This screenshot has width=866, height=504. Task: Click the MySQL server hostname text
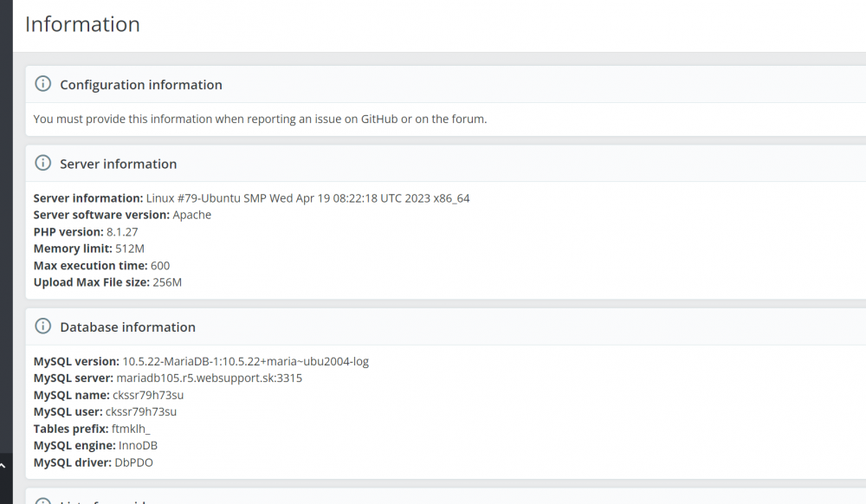pyautogui.click(x=210, y=378)
